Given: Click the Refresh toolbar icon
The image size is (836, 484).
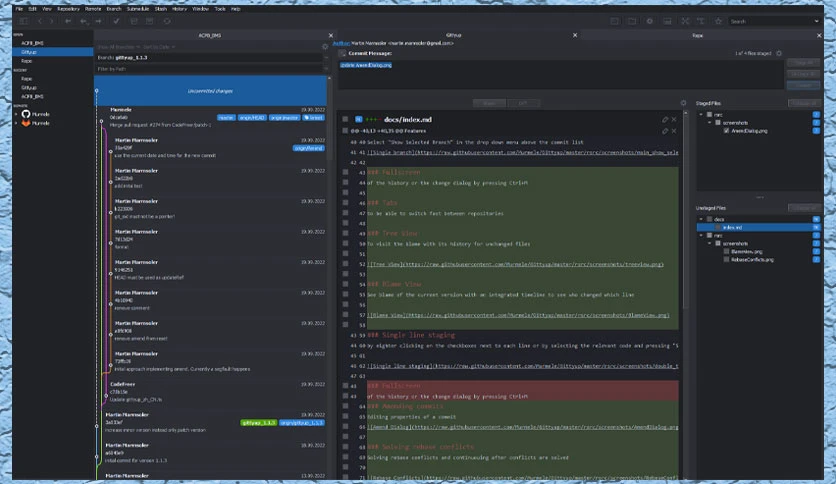Looking at the screenshot, I should (x=167, y=21).
